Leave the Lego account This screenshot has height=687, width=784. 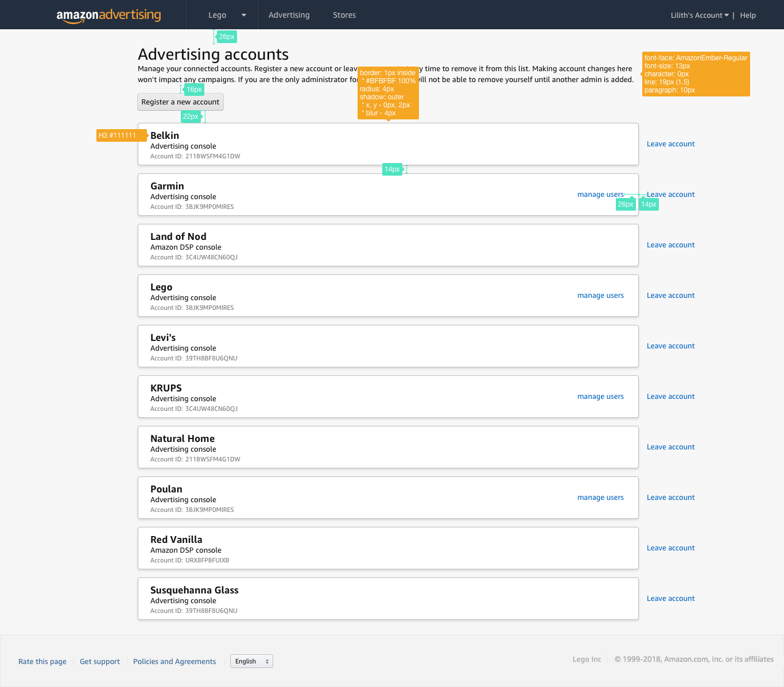[x=670, y=296]
